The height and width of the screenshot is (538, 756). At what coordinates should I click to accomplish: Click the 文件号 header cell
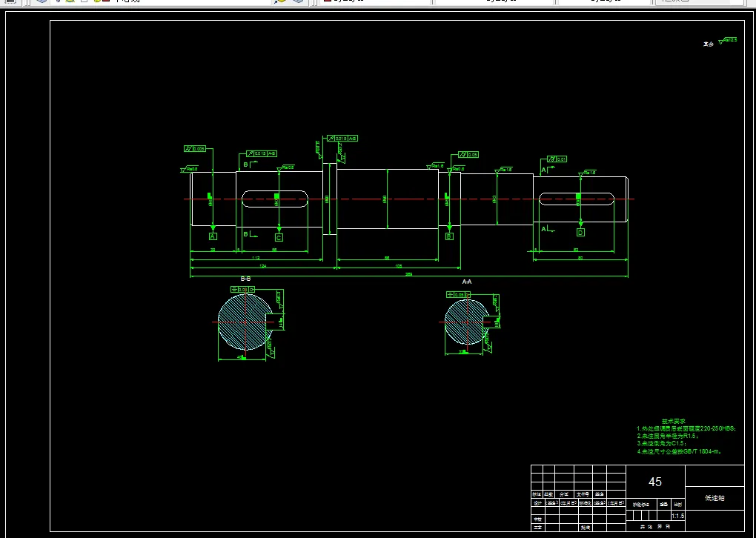[x=583, y=494]
